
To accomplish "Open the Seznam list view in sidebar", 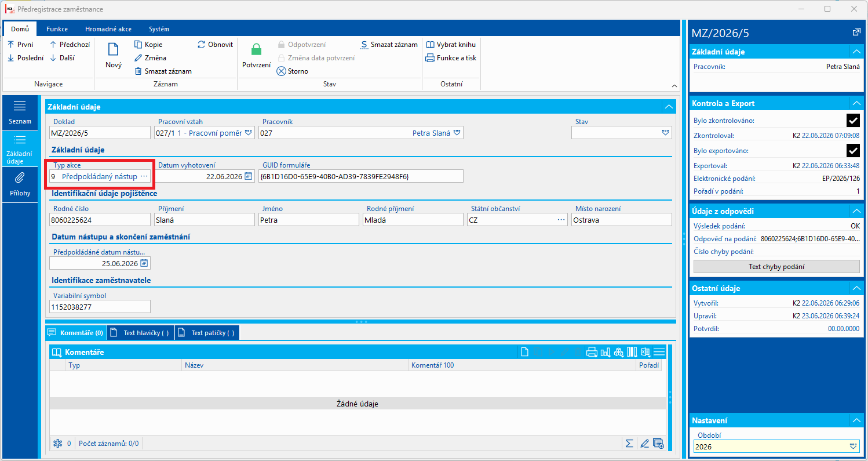I will pyautogui.click(x=20, y=112).
